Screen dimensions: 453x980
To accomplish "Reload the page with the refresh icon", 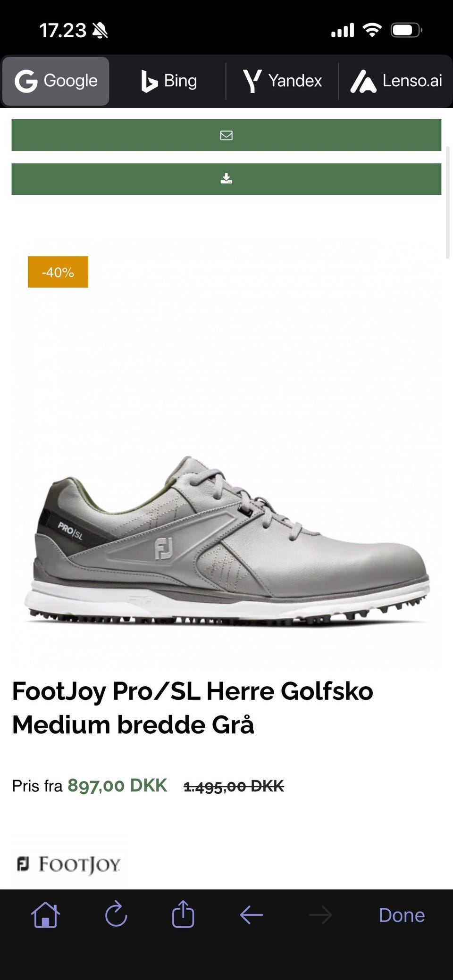I will (116, 915).
